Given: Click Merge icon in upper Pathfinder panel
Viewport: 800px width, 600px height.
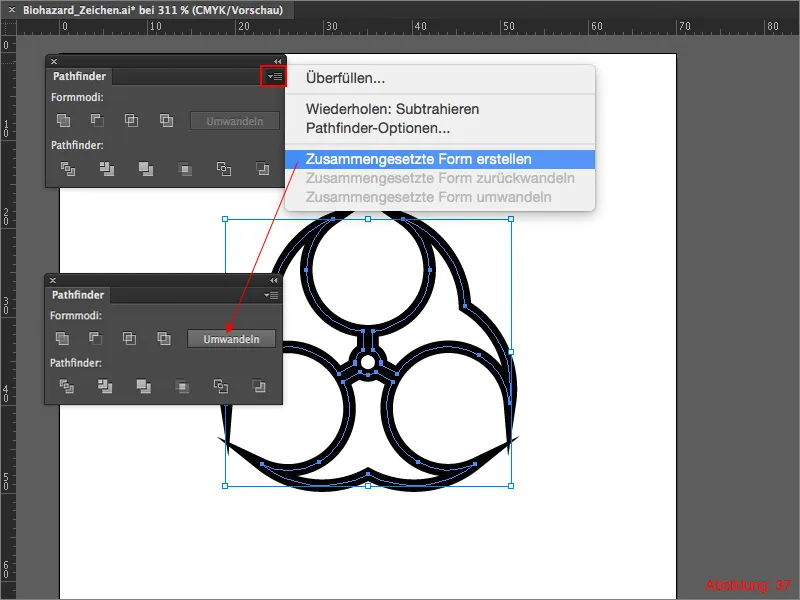Looking at the screenshot, I should pyautogui.click(x=145, y=168).
